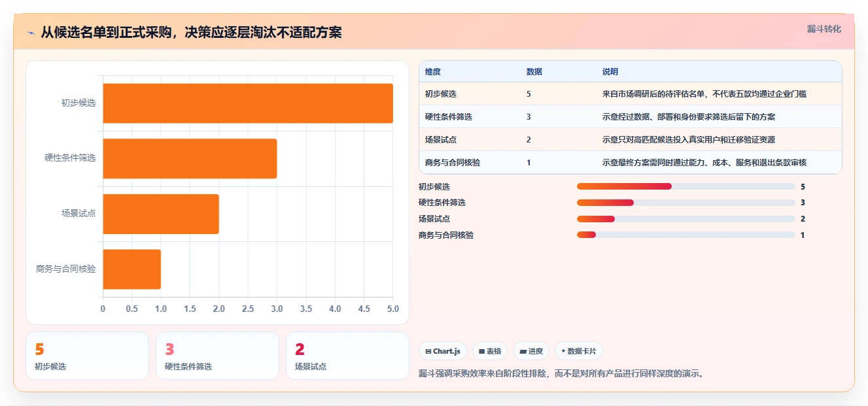The image size is (868, 406).
Task: Click the 场景试点 progress bar
Action: pos(686,219)
